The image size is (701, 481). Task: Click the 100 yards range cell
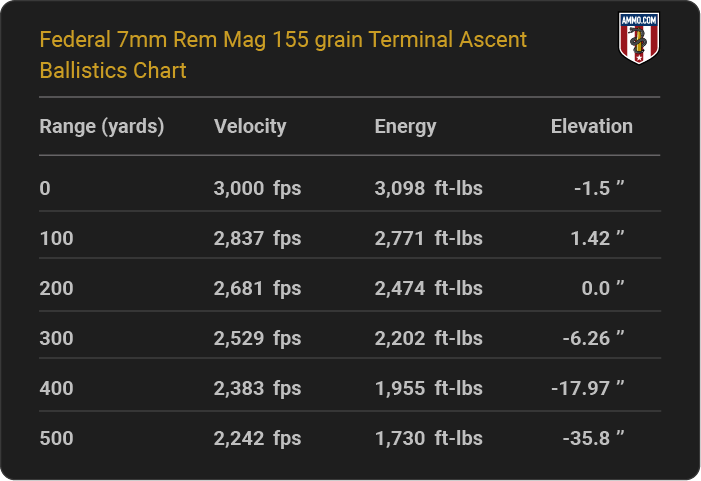56,238
